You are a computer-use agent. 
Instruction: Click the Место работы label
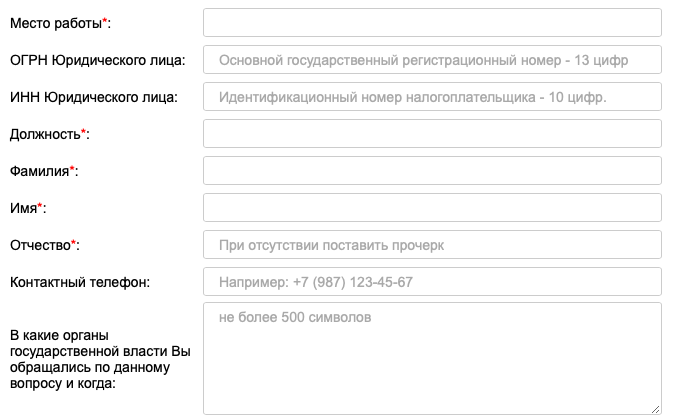tap(60, 23)
